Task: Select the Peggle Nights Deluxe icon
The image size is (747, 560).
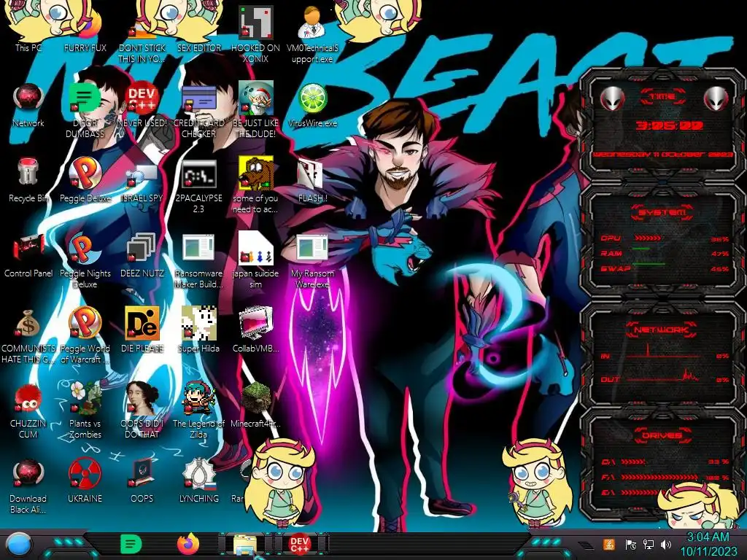Action: [85, 260]
